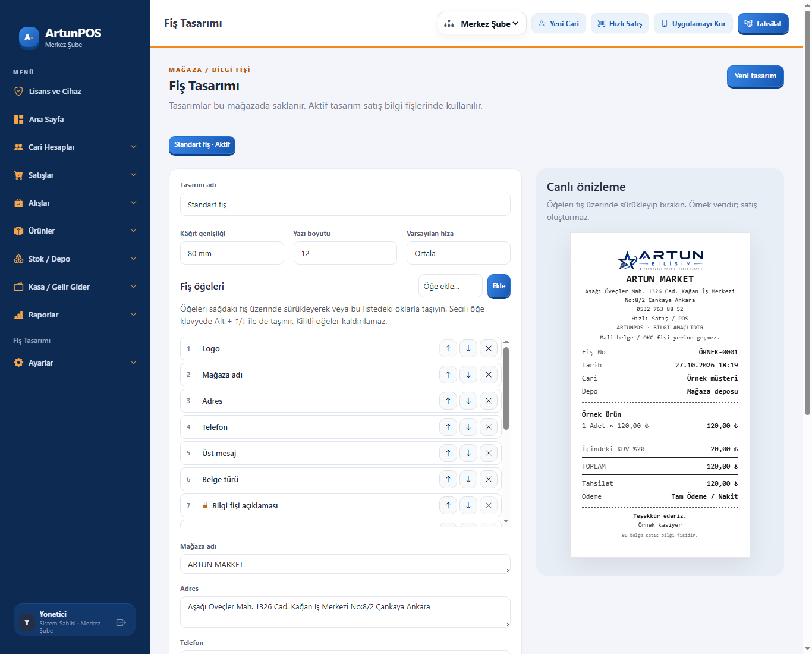The width and height of the screenshot is (812, 654).
Task: Expand the Cari Hesaplar menu
Action: click(x=75, y=147)
